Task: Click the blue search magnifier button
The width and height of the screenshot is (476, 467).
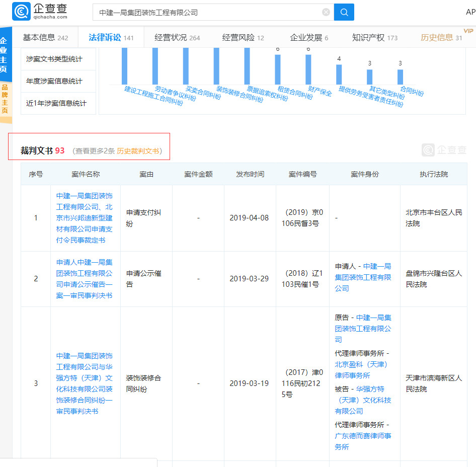Action: (x=344, y=12)
